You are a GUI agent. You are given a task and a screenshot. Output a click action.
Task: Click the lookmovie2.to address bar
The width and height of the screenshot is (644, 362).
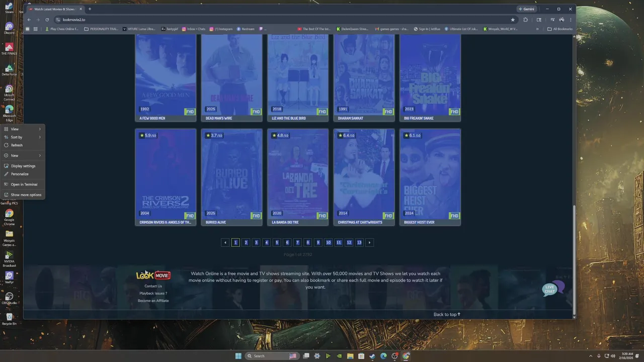282,20
